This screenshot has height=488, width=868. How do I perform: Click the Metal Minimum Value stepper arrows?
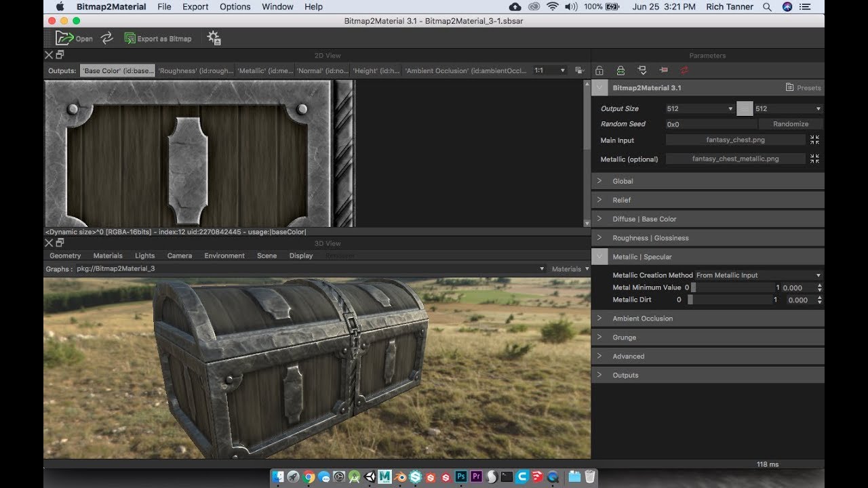pyautogui.click(x=820, y=287)
